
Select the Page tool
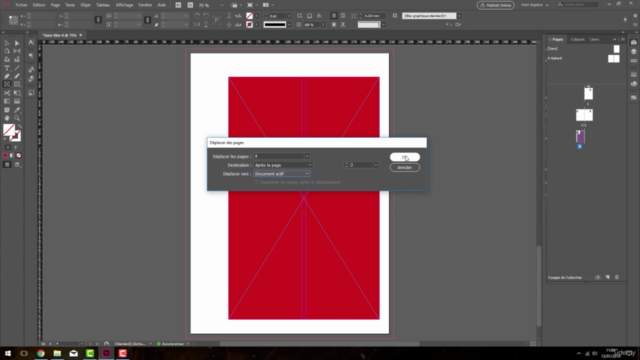click(x=7, y=51)
